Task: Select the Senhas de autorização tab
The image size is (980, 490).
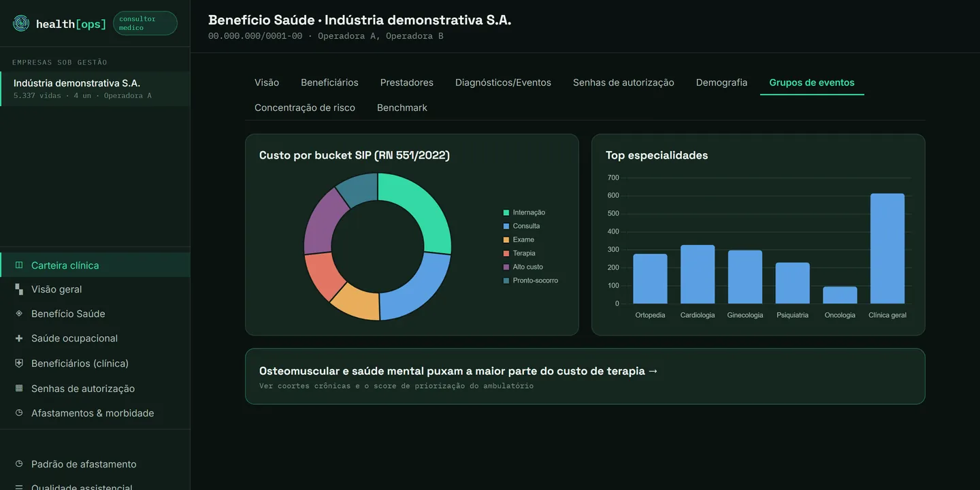Action: click(x=623, y=82)
